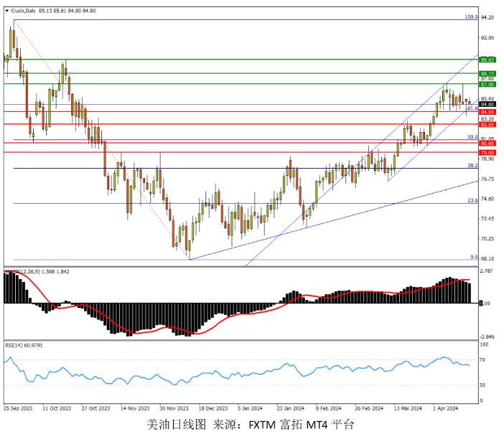Select the 38.2 Fibonacci level label
This screenshot has width=504, height=432.
coord(472,165)
